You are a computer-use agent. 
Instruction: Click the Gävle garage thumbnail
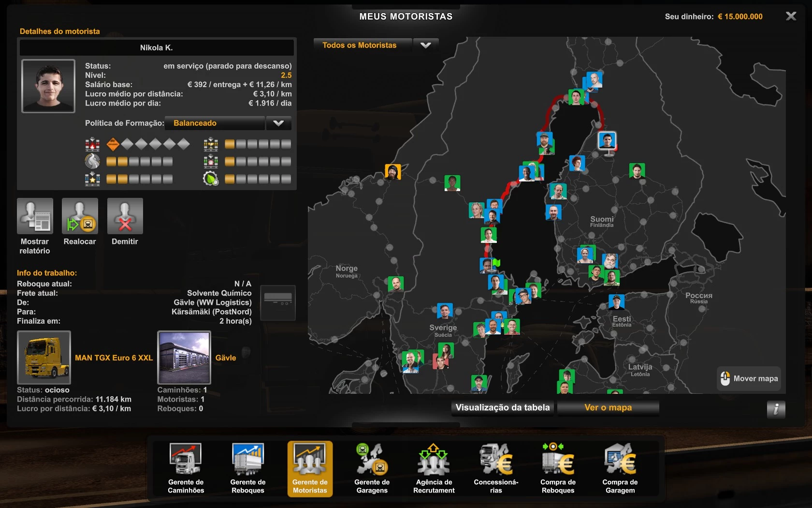point(184,358)
